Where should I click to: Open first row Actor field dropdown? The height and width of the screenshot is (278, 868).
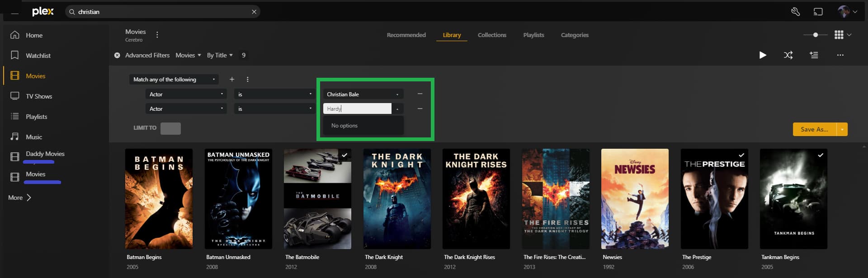pyautogui.click(x=186, y=94)
